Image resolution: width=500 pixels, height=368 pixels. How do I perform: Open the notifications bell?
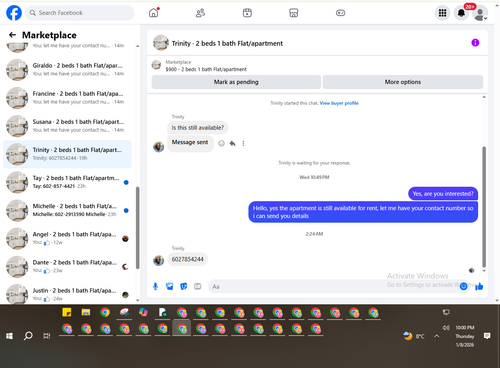click(461, 13)
